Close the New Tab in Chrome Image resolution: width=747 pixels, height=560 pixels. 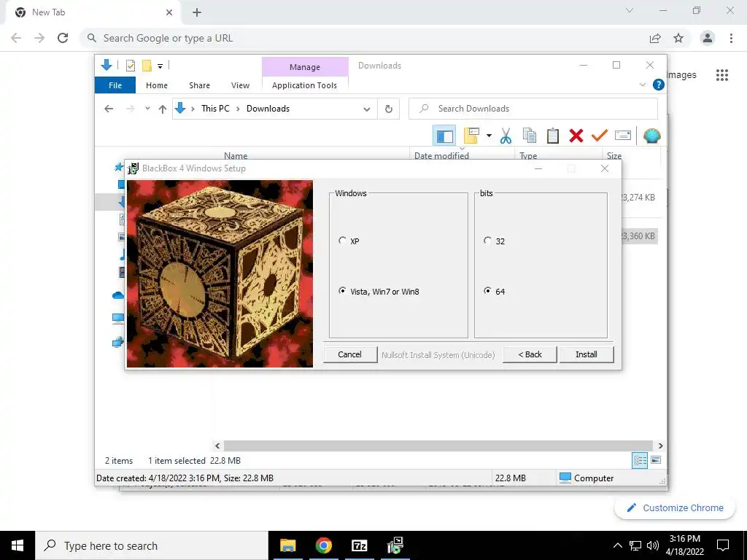(x=169, y=12)
